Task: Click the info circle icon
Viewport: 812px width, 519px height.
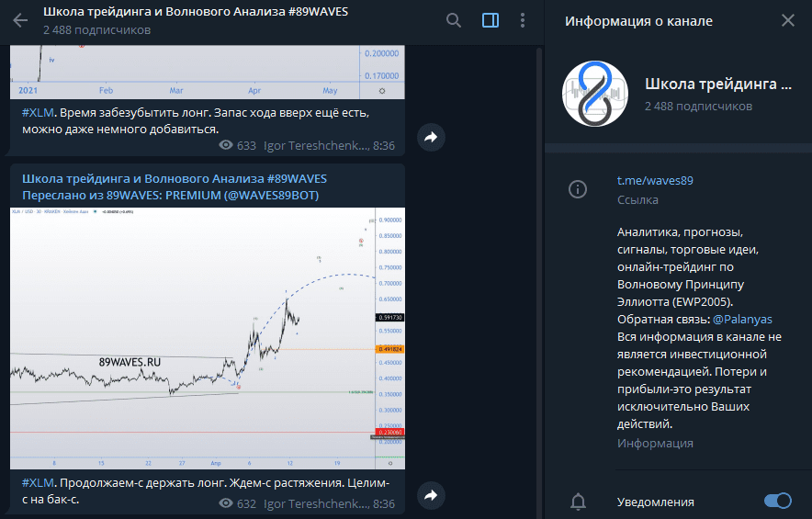Action: [x=578, y=189]
